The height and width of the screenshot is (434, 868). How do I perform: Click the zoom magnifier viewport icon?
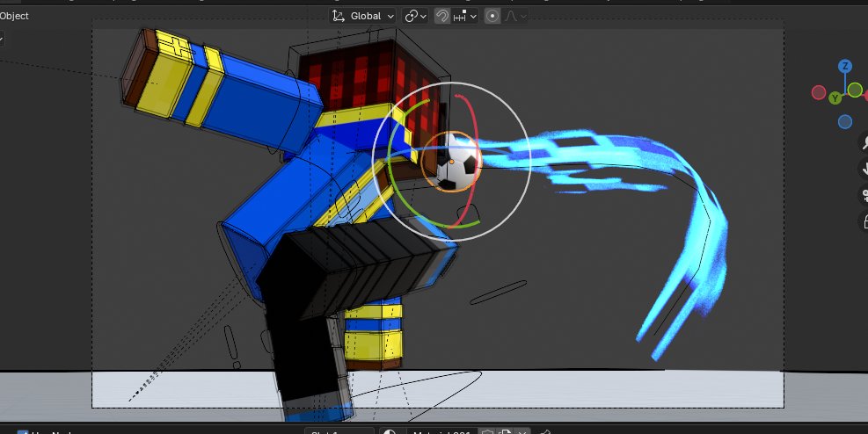click(864, 142)
